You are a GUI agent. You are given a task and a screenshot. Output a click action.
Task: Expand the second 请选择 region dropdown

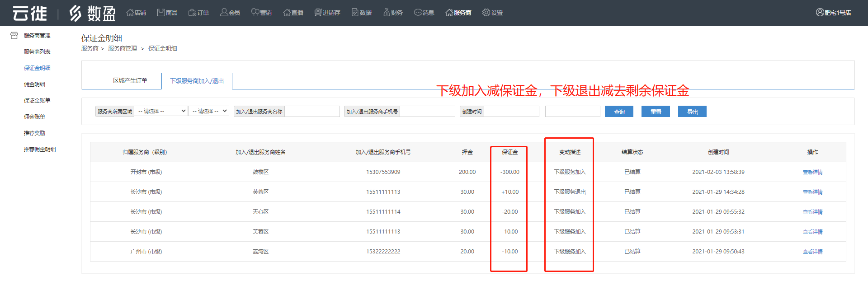click(208, 111)
